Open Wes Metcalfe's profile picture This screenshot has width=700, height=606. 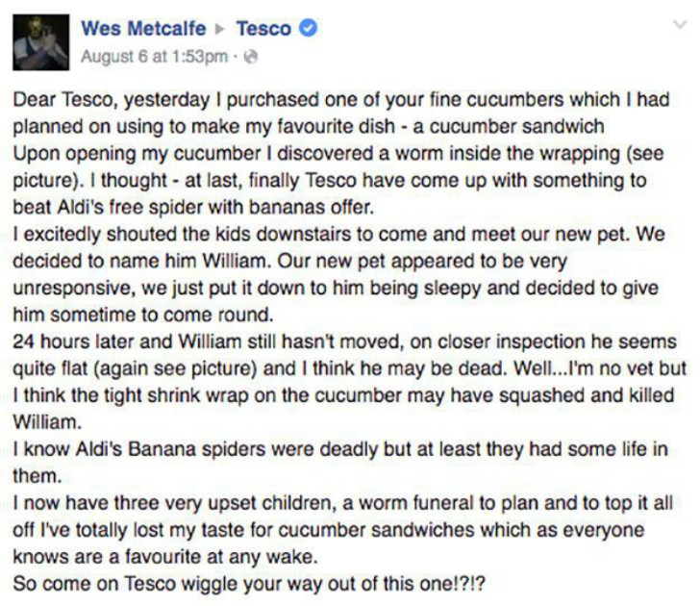[42, 40]
